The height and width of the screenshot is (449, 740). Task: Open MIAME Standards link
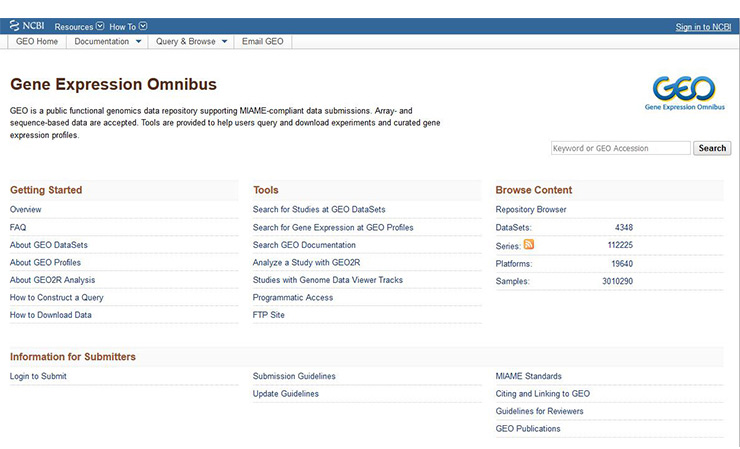pyautogui.click(x=529, y=376)
